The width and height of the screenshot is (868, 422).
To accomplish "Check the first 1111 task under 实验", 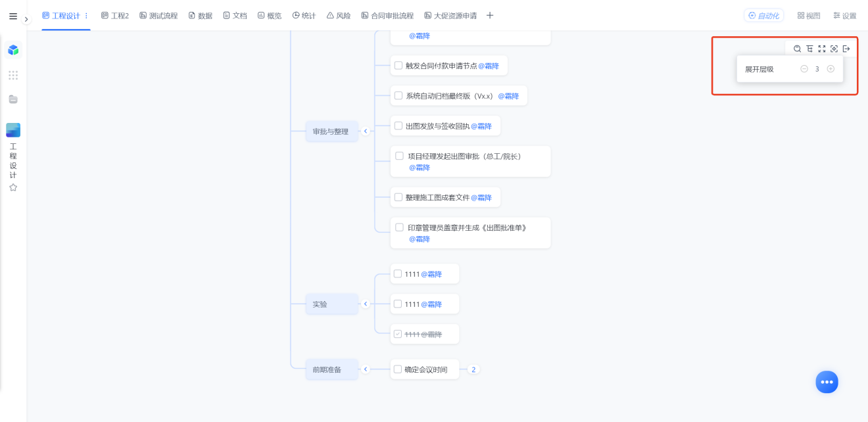I will [397, 274].
